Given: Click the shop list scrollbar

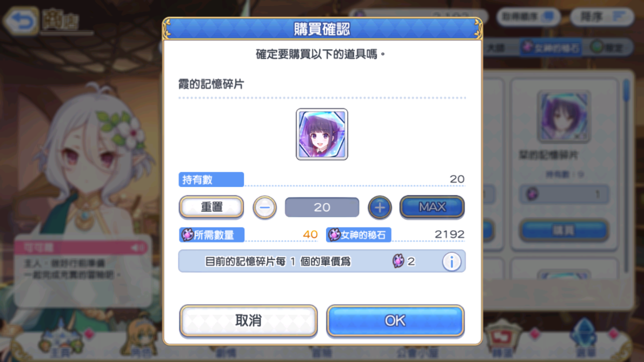Looking at the screenshot, I should coord(626,175).
